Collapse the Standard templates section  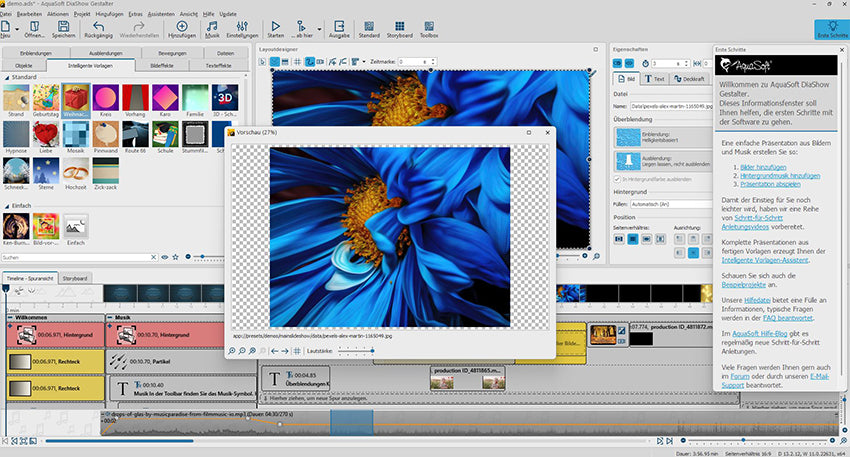(6, 76)
